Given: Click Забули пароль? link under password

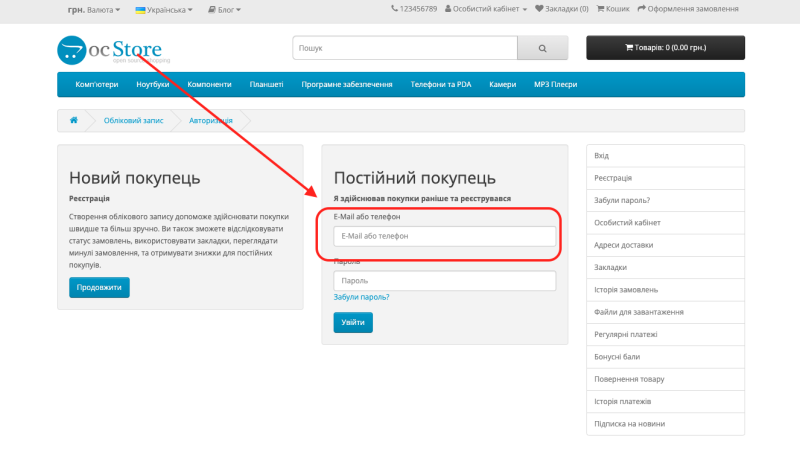Looking at the screenshot, I should point(361,297).
